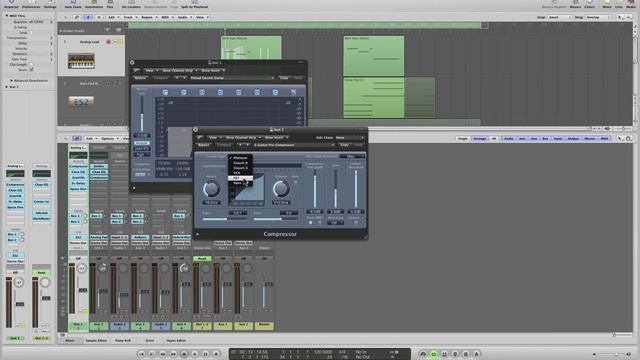Adjust the Compressor Ratio slider

click(x=225, y=219)
